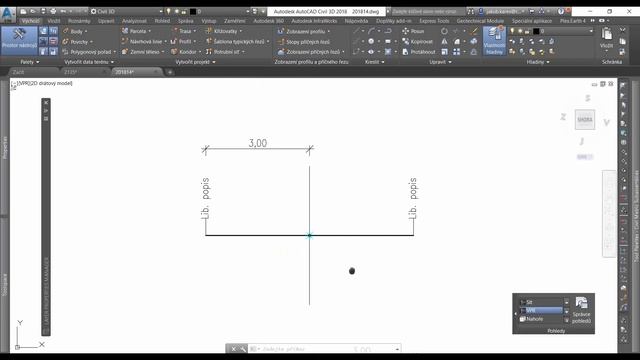The height and width of the screenshot is (360, 640).
Task: Click Stopy příčných řezů tool
Action: pyautogui.click(x=304, y=42)
